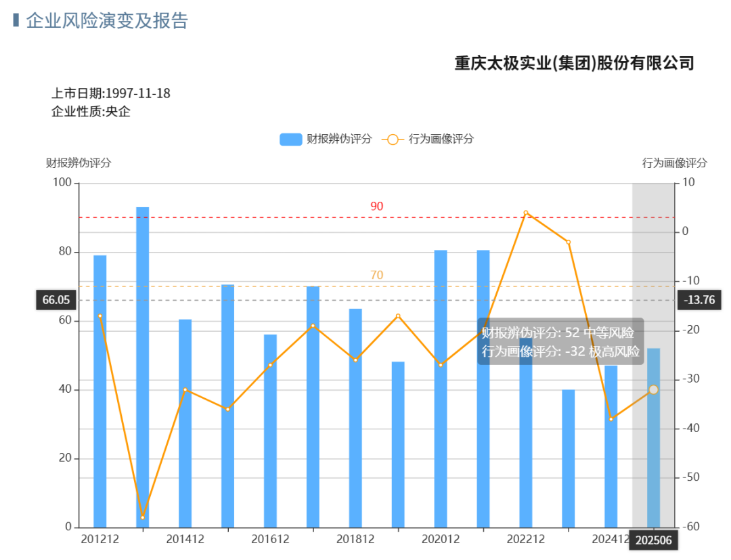731x560 pixels.
Task: Toggle the 财报辨伪评分 legend series
Action: pos(326,139)
